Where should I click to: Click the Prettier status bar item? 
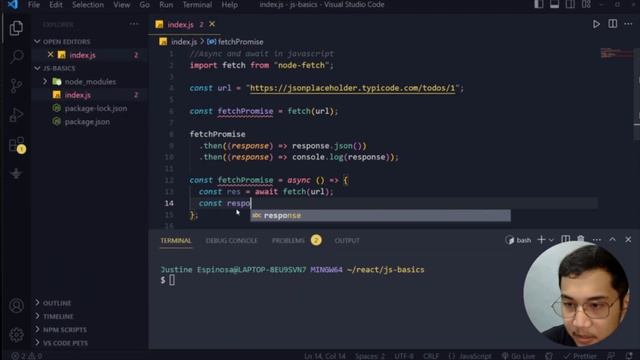point(580,356)
